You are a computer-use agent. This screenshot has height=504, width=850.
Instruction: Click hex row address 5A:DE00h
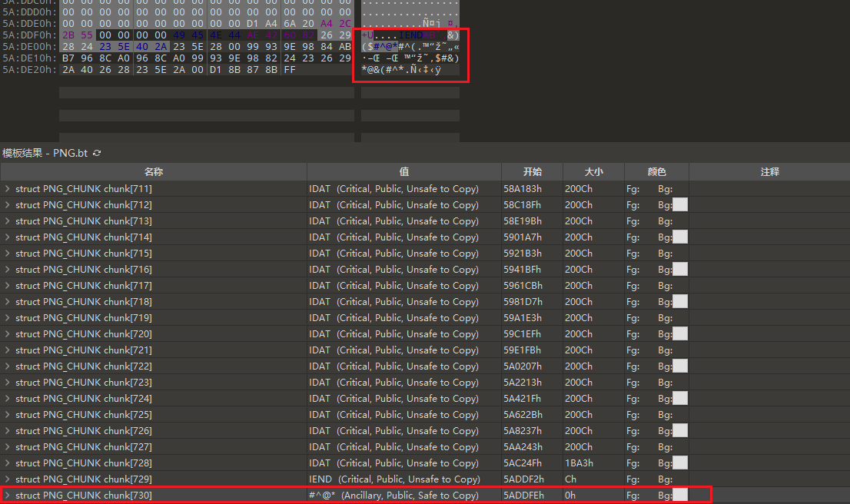point(29,46)
